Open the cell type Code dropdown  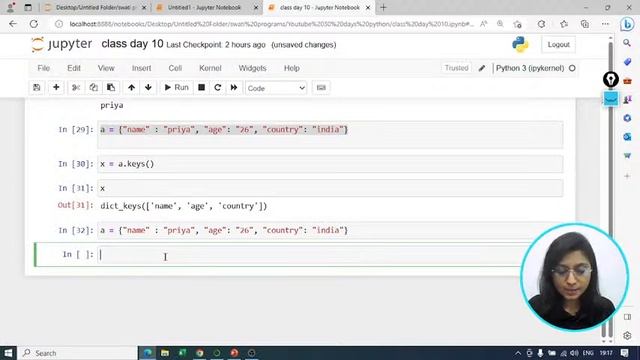pos(276,88)
